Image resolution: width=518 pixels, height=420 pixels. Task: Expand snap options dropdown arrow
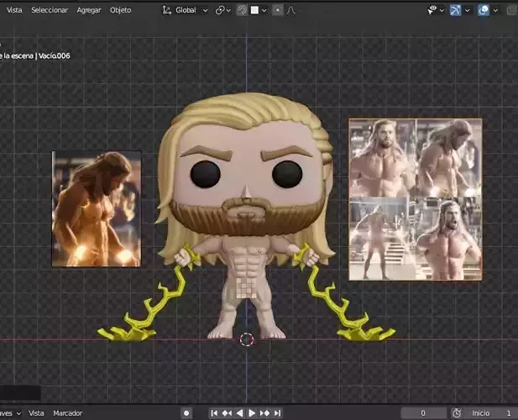pos(264,11)
